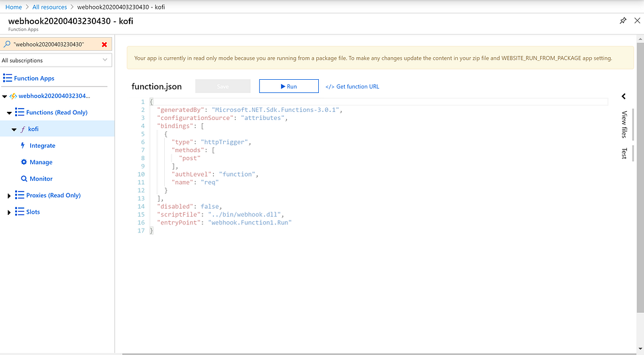Click the "httpTrigger" value in the editor

click(x=225, y=142)
